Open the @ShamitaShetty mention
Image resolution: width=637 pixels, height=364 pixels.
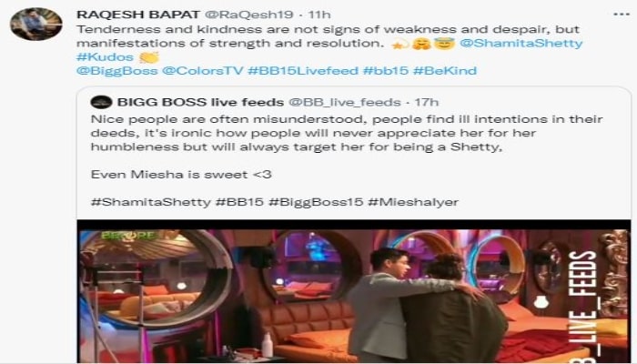click(521, 43)
